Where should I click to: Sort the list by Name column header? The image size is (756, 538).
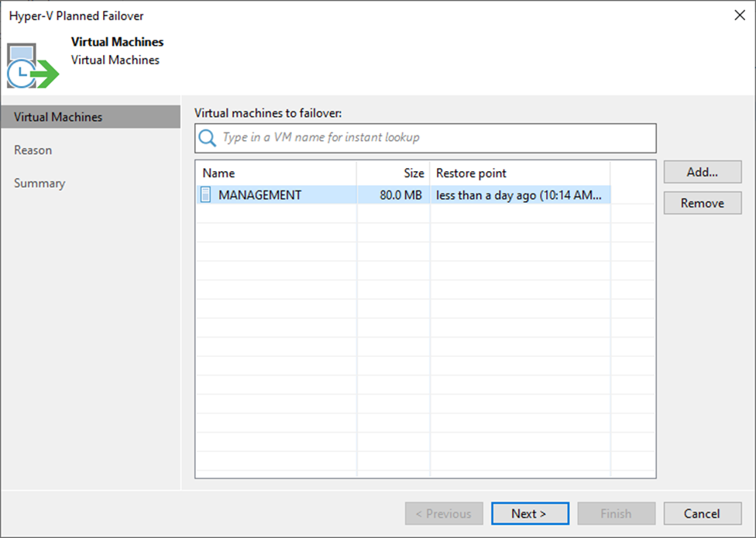(275, 173)
